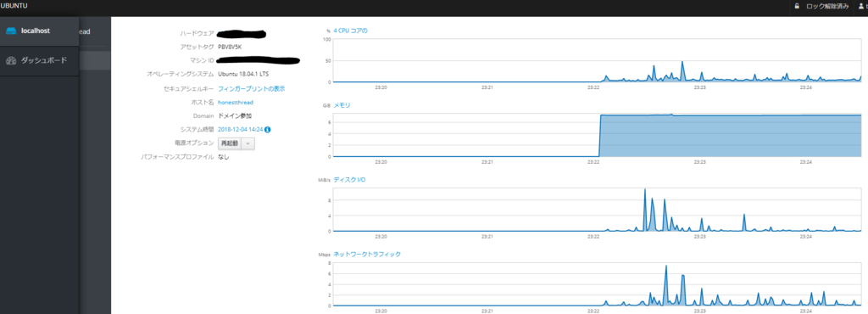Open the ダッシュボード menu item
This screenshot has height=314, width=868.
pyautogui.click(x=39, y=60)
